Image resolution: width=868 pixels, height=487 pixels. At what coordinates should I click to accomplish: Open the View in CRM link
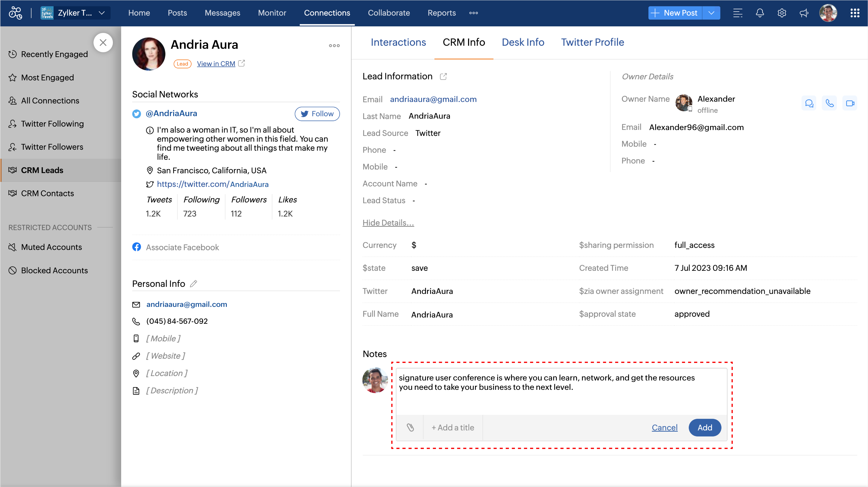coord(216,64)
